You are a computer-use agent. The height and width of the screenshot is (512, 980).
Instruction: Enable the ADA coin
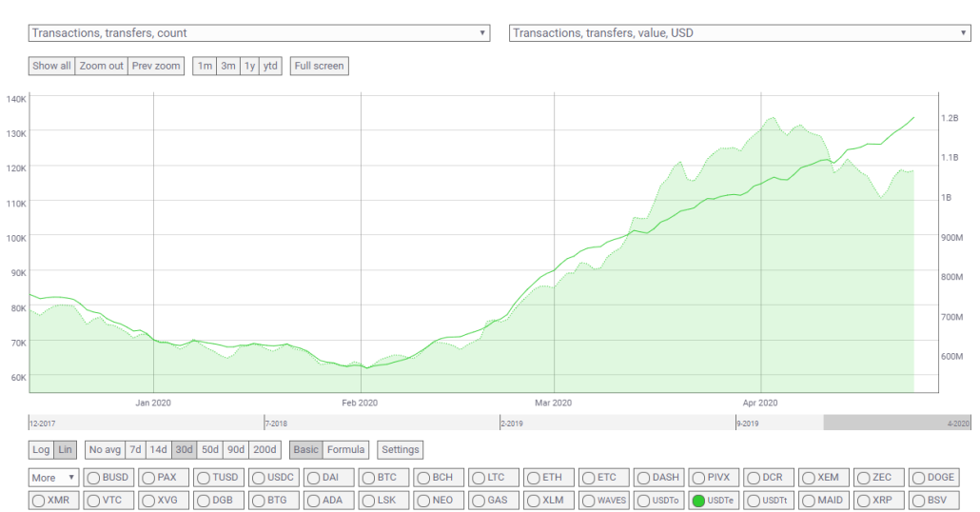click(x=329, y=501)
